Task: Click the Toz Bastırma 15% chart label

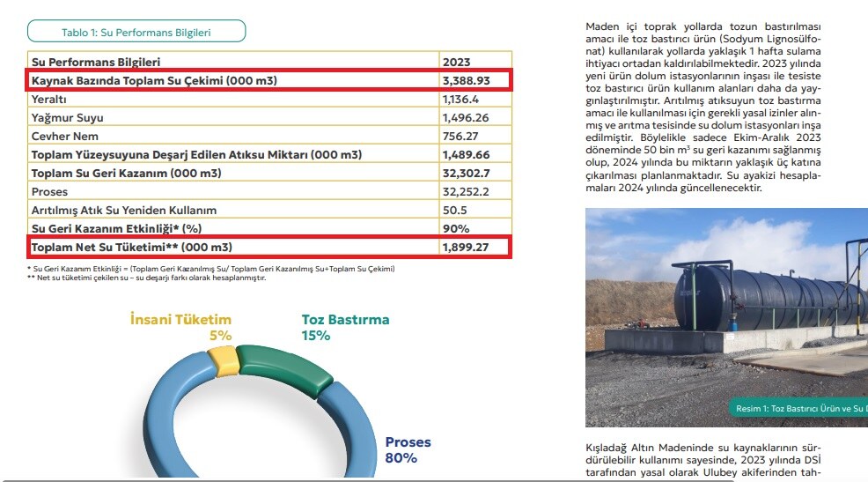Action: tap(345, 327)
